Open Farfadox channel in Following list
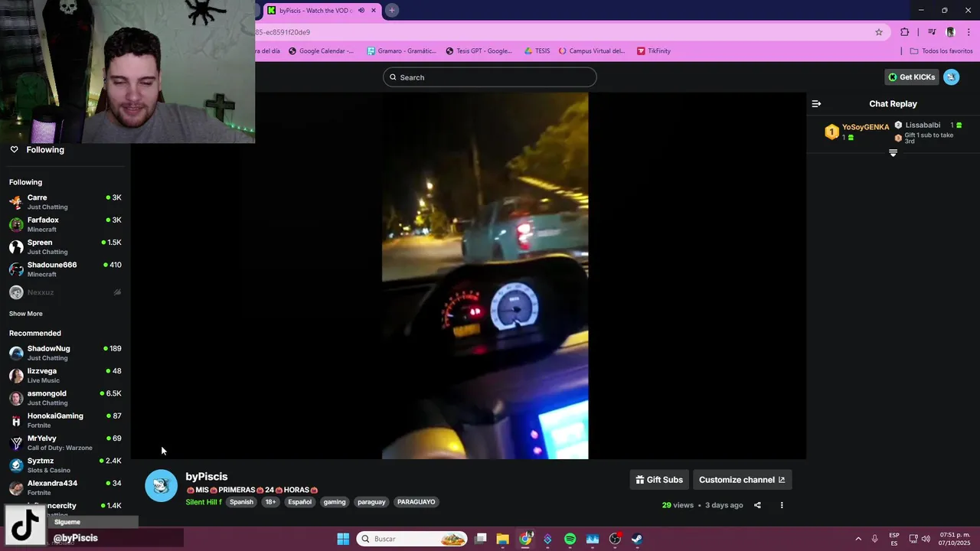Image resolution: width=980 pixels, height=551 pixels. click(65, 224)
